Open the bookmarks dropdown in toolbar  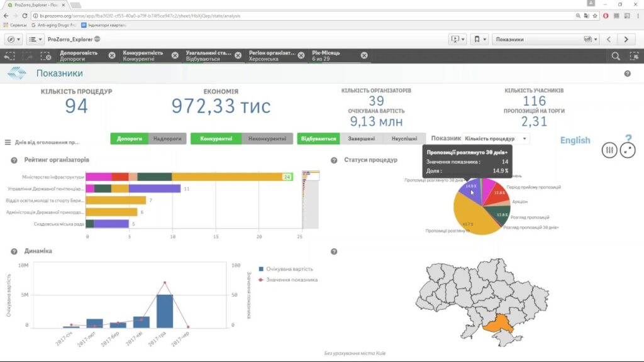point(480,39)
